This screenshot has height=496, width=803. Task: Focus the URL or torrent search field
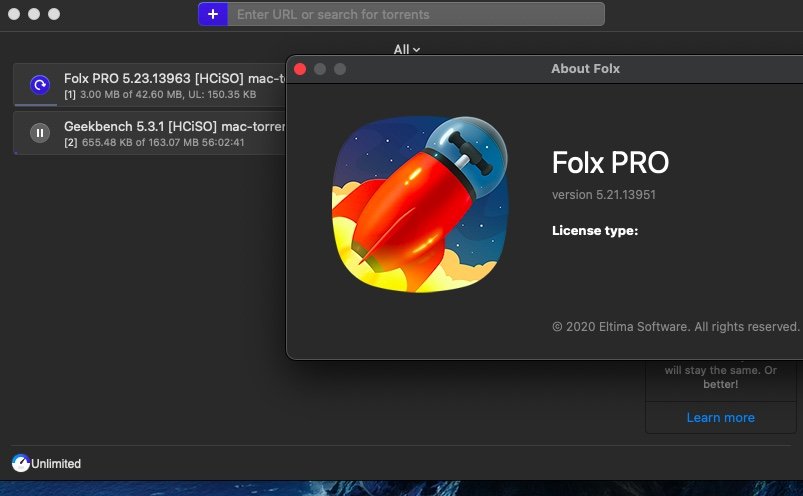pos(416,14)
